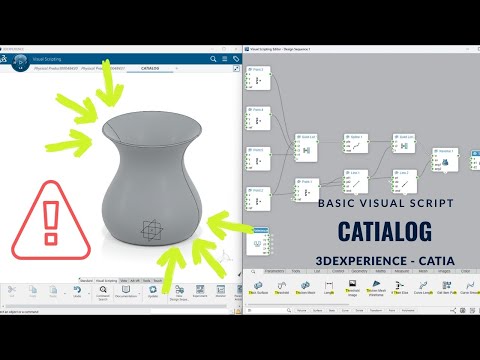Switch to the CATIALOG tab
The width and height of the screenshot is (480, 360).
[150, 68]
